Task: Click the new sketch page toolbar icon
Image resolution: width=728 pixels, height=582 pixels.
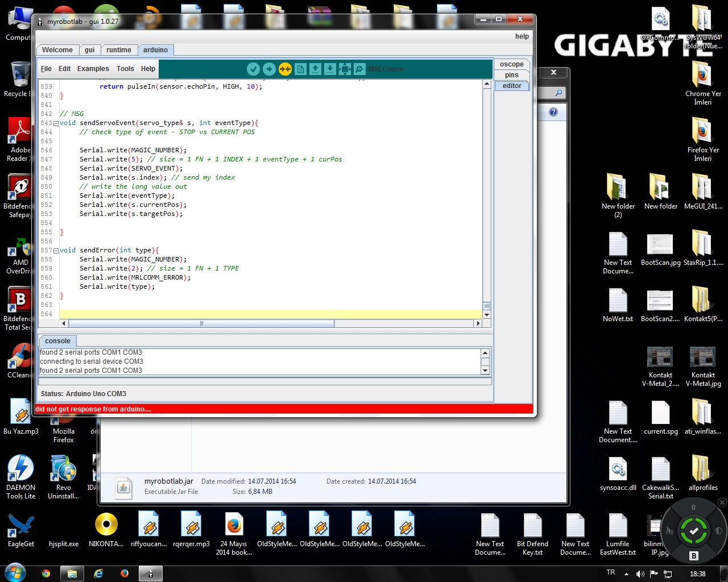Action: [x=300, y=69]
